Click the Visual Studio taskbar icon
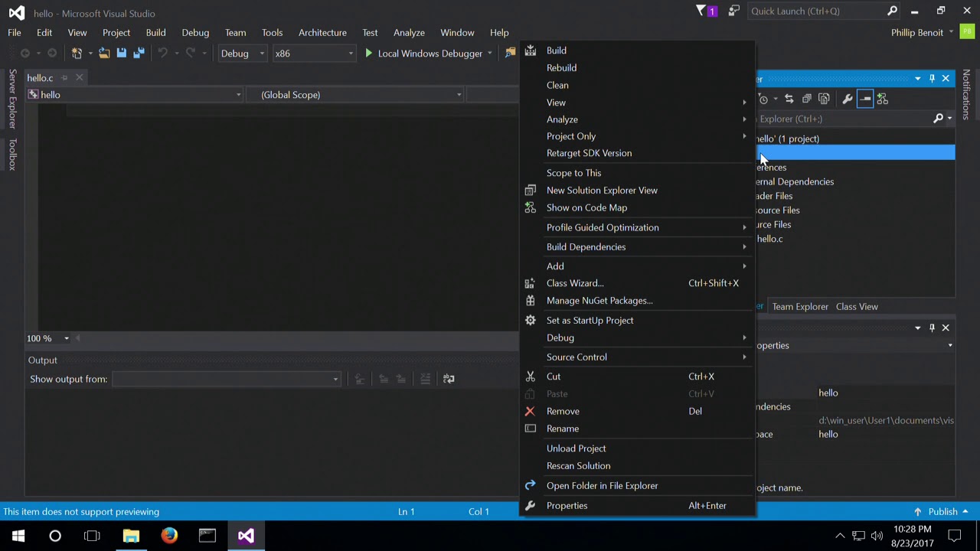Viewport: 980px width, 551px height. (x=246, y=536)
